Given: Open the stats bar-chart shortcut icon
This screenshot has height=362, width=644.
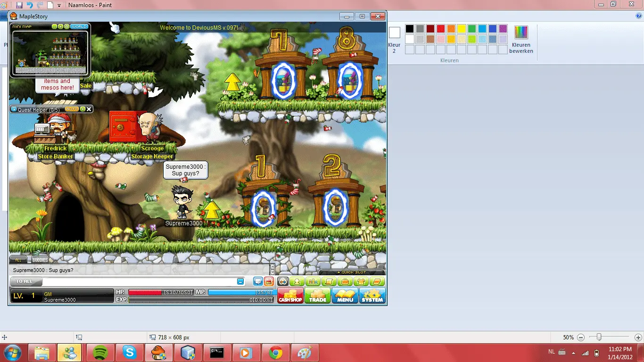Looking at the screenshot, I should coord(313,281).
